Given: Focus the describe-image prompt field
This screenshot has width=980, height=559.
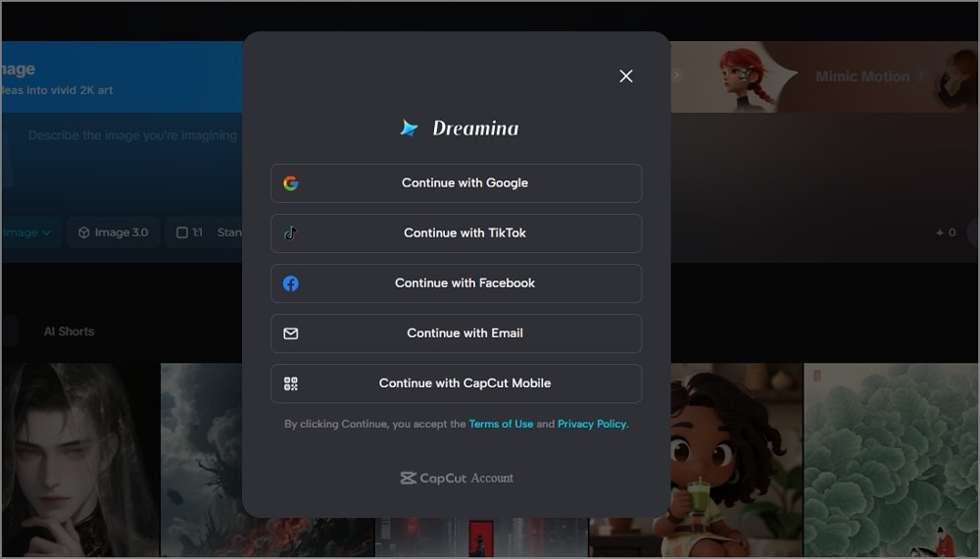Looking at the screenshot, I should click(x=132, y=135).
